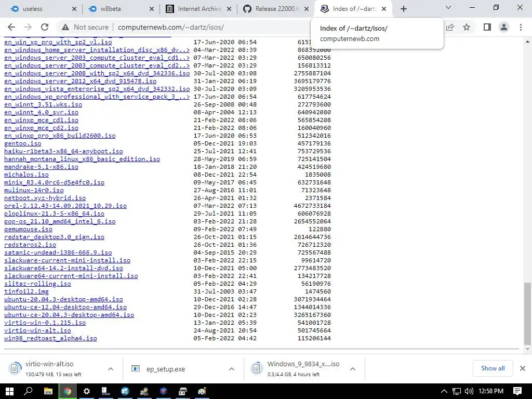Open satanic-undead-i386-666.9.iso link
Screen dimensions: 532x399
tap(58, 253)
